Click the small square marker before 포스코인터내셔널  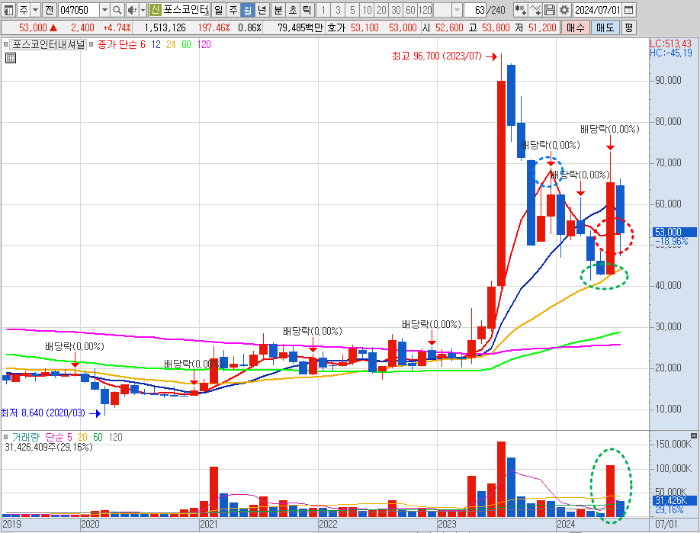(6, 45)
